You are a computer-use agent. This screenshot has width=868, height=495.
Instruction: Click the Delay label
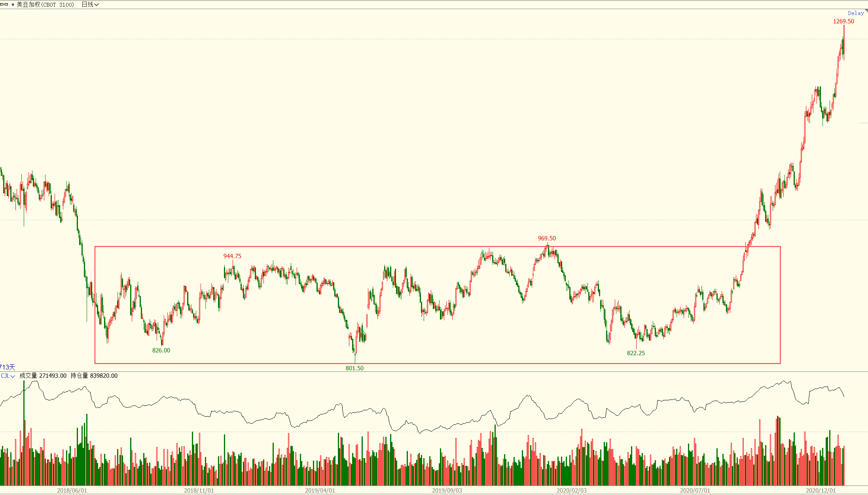(856, 13)
